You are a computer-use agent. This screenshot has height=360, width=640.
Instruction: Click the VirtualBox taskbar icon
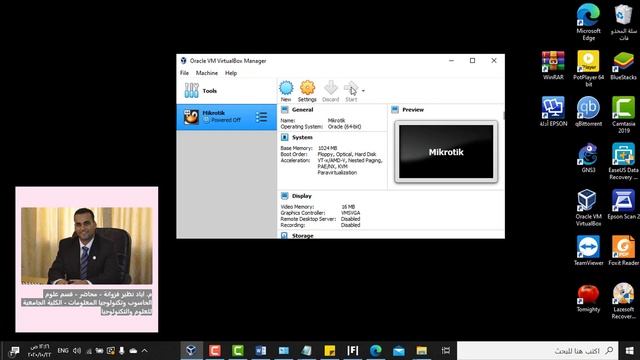[x=191, y=350]
